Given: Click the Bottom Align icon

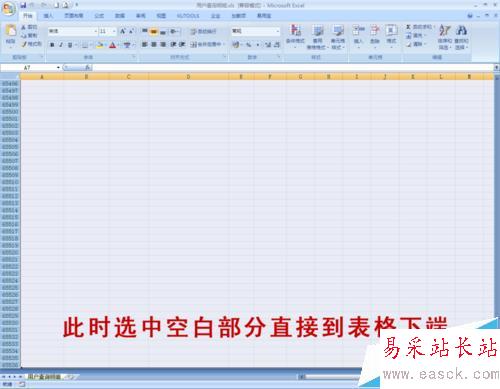Looking at the screenshot, I should tap(163, 31).
